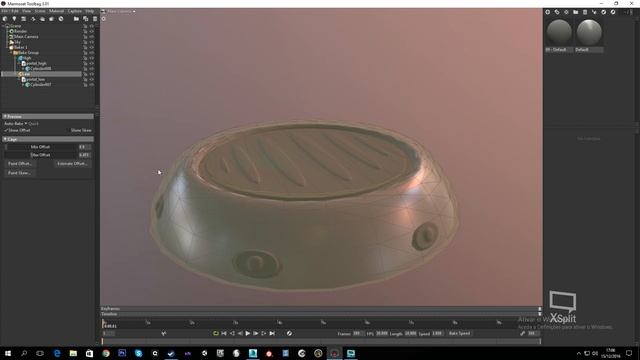Open the File menu

[x=4, y=11]
